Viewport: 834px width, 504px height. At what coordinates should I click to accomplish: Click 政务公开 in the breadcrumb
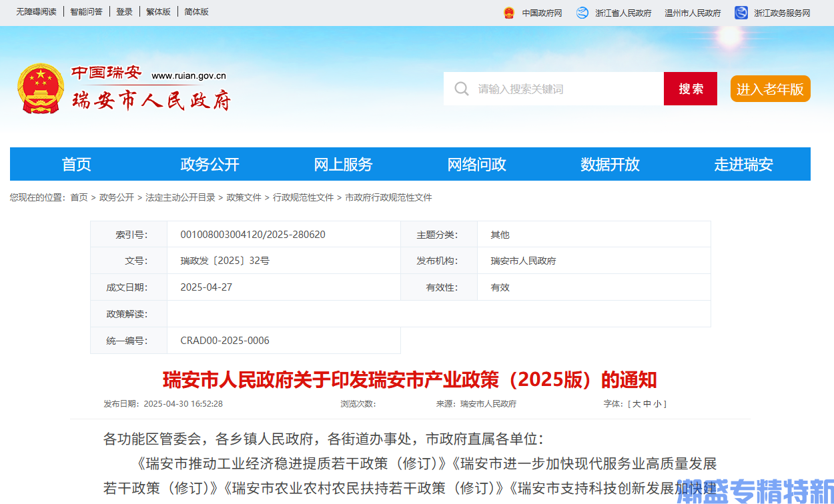coord(117,197)
